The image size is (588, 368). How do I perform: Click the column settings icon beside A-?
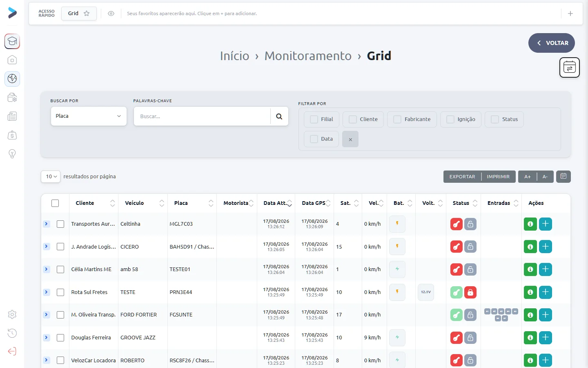[x=563, y=177]
